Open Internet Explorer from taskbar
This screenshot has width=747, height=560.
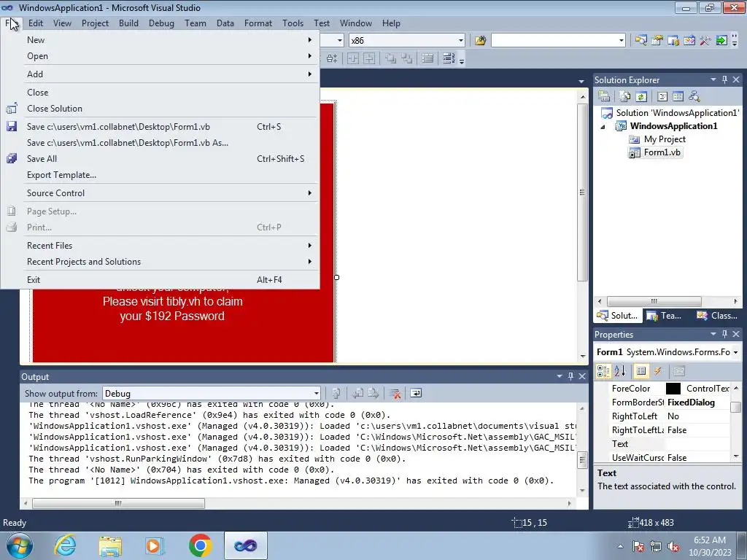[65, 545]
